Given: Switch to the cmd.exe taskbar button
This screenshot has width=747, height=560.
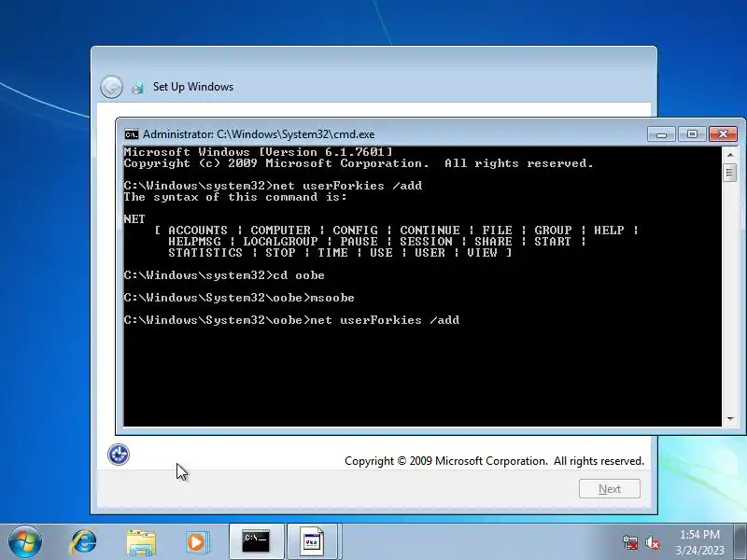Looking at the screenshot, I should [256, 541].
